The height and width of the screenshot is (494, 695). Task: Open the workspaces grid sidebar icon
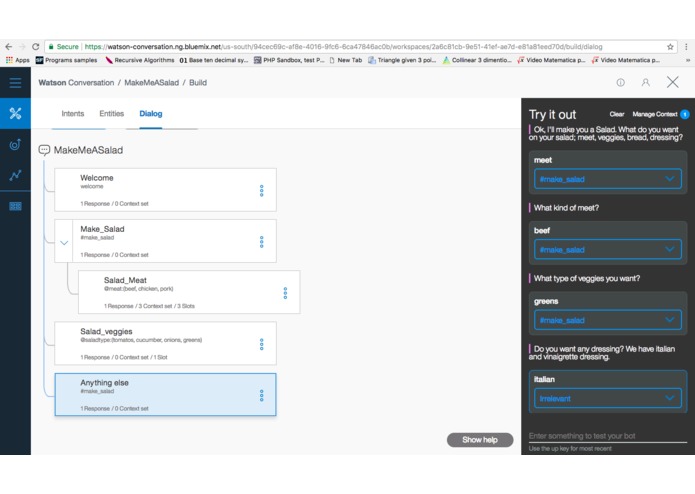click(x=15, y=206)
